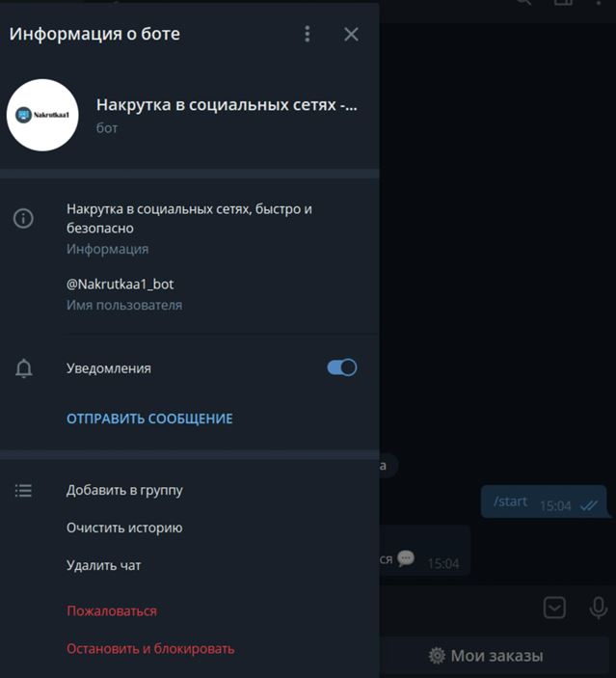Click the /start message bubble

(x=545, y=502)
